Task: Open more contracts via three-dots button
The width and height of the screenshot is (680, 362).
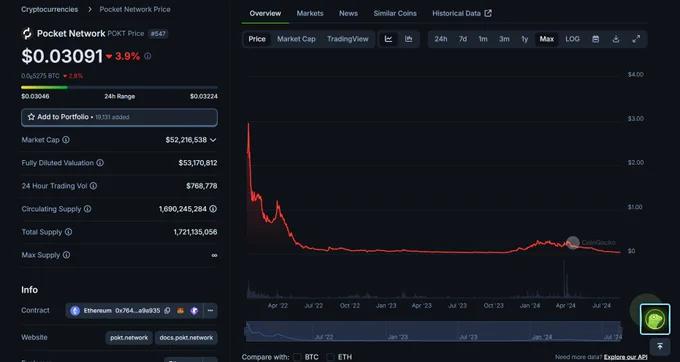Action: click(210, 310)
